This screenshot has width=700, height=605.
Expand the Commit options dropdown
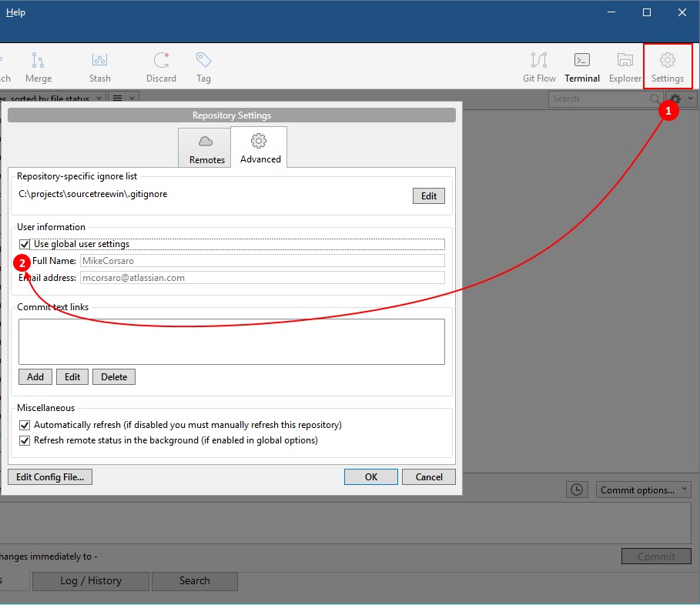point(643,490)
